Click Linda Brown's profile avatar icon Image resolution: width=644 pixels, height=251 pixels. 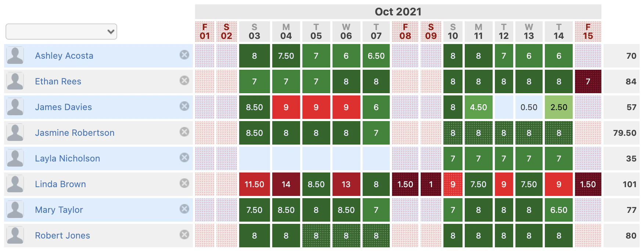click(15, 184)
